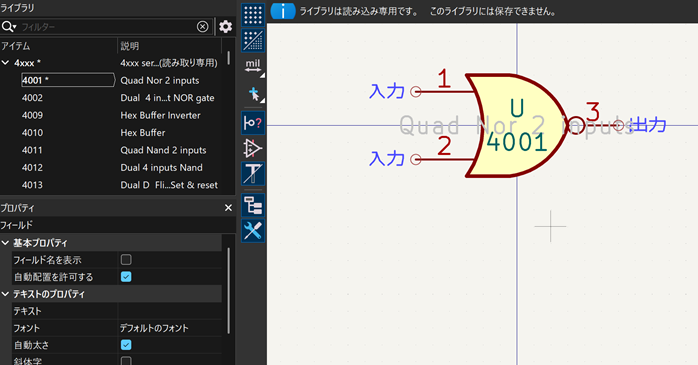Select symbol 4002 in library tree
The width and height of the screenshot is (698, 365).
click(x=32, y=98)
